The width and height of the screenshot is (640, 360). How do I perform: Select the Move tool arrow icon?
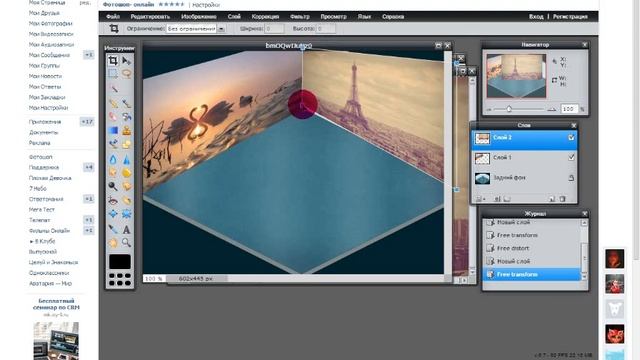click(x=127, y=61)
